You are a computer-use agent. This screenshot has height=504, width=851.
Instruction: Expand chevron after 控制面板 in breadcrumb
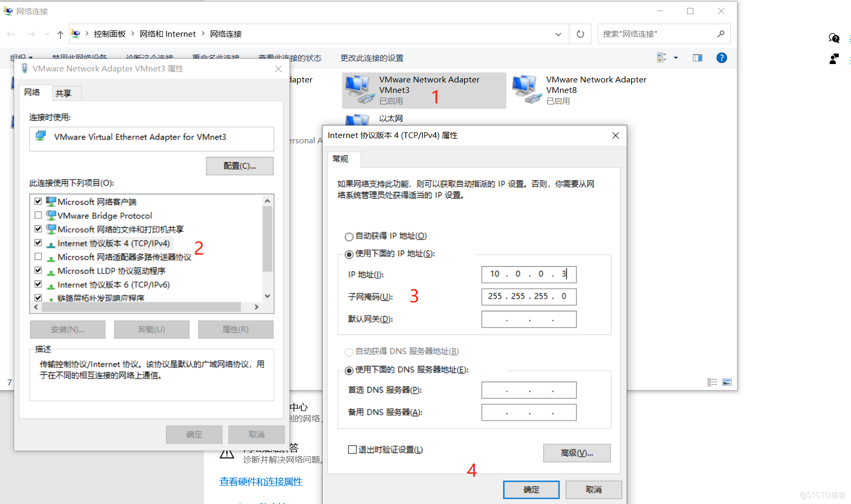click(x=133, y=34)
